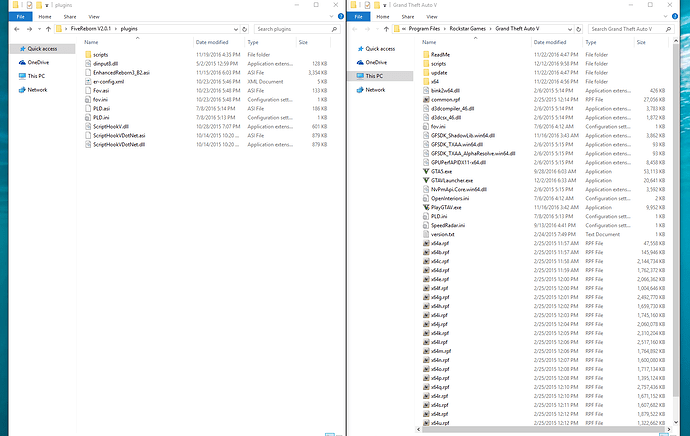Refresh the plugins window address bar
The height and width of the screenshot is (436, 690).
245,29
